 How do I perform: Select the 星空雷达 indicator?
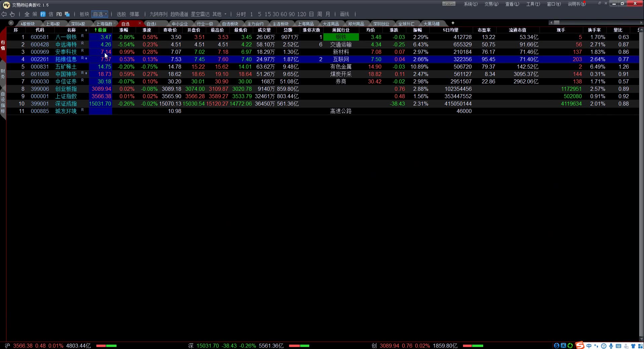(200, 14)
